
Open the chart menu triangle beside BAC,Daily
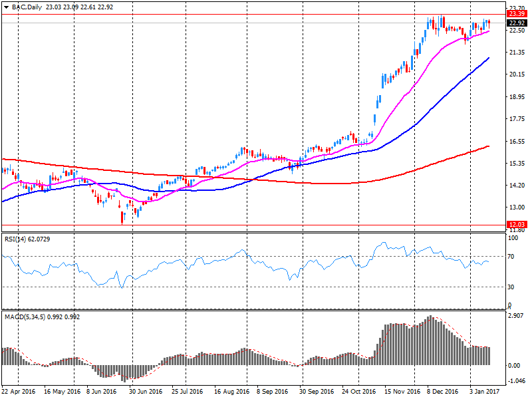[6, 7]
